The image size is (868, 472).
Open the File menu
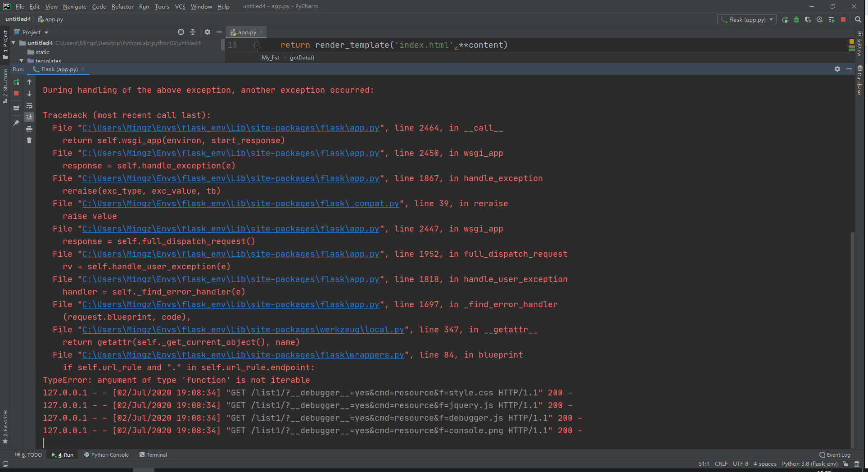point(20,6)
